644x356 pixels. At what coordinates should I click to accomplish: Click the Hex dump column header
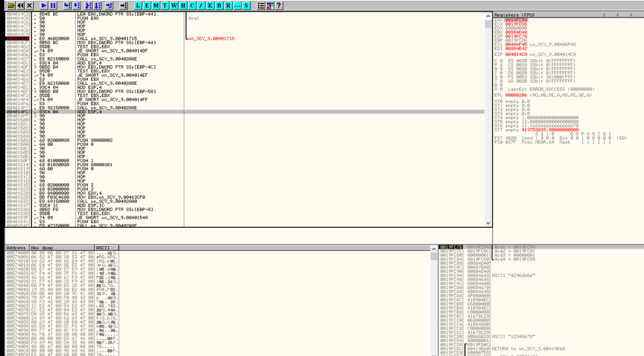click(62, 248)
